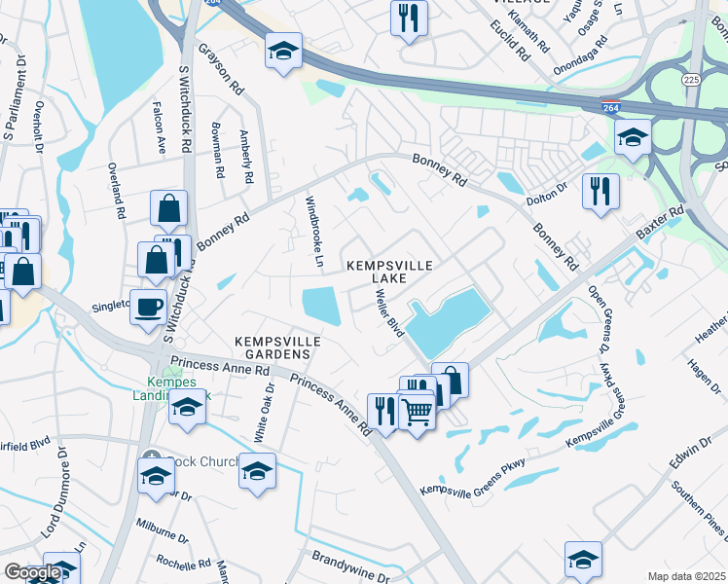Click the shopping cart grocery marker
Screen dimensions: 728x584
(x=418, y=414)
